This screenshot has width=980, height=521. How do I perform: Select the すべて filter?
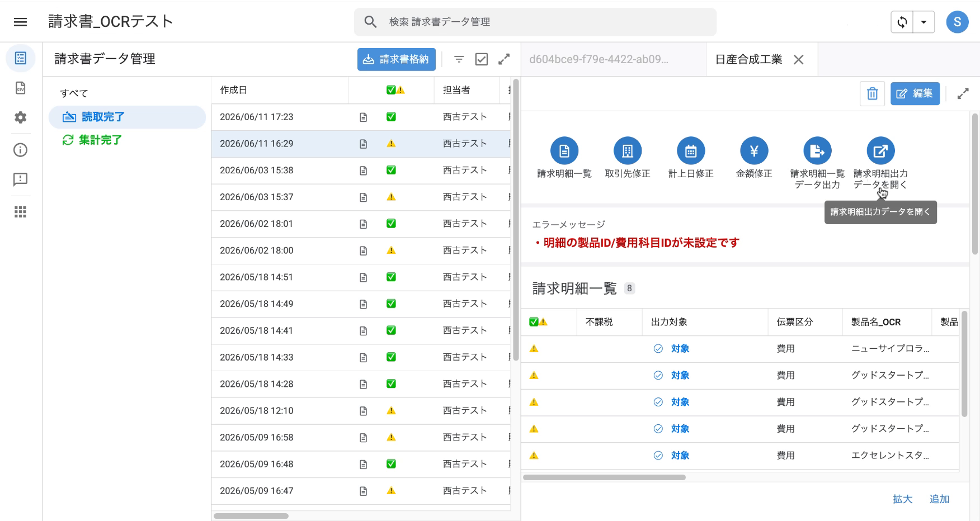coord(74,93)
